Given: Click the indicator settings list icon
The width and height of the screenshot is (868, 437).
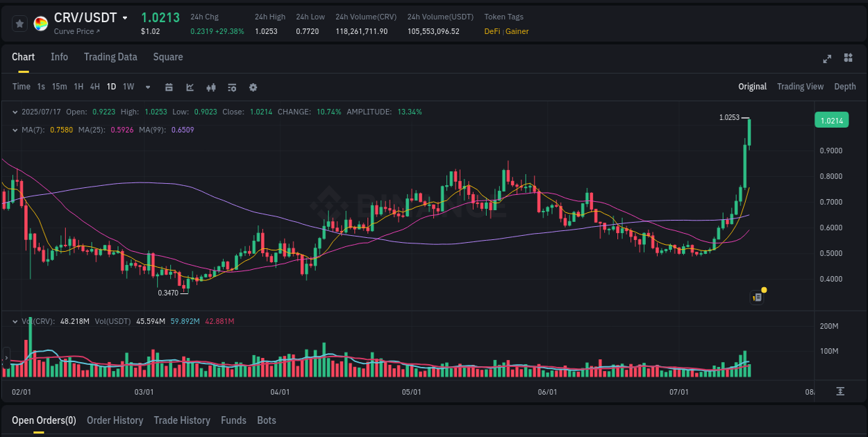Looking at the screenshot, I should point(231,87).
